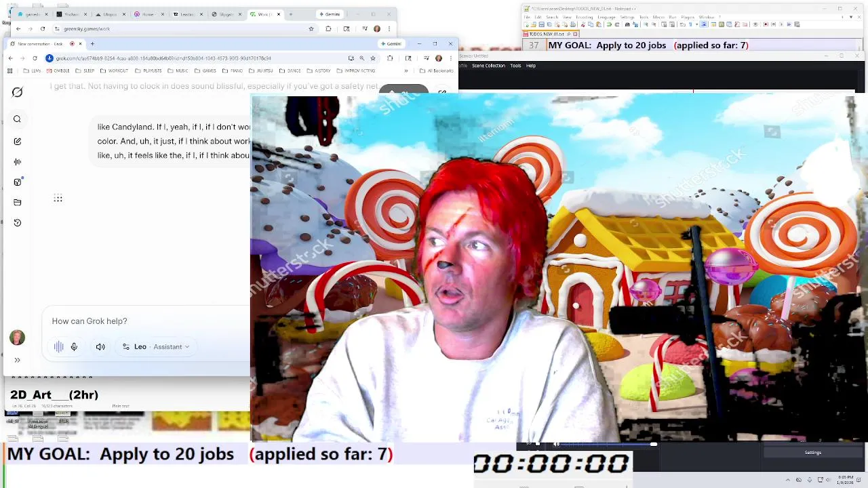The width and height of the screenshot is (868, 488).
Task: Open Notepad++ Plugins menu
Action: tap(688, 17)
